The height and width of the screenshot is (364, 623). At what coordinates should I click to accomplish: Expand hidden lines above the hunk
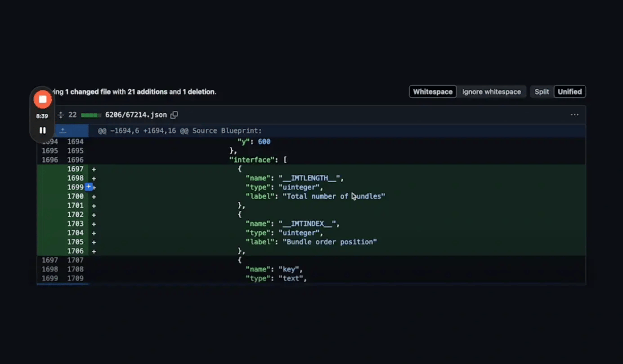63,130
